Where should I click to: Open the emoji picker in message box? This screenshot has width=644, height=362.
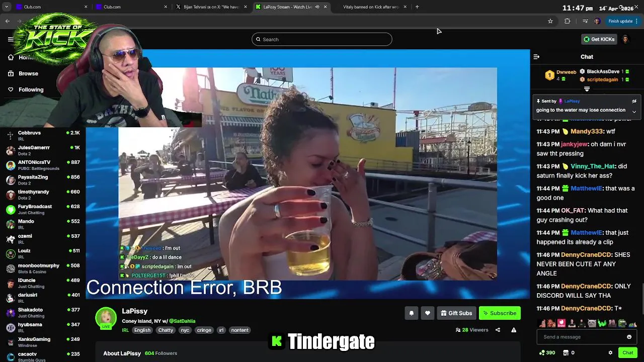[x=629, y=337]
